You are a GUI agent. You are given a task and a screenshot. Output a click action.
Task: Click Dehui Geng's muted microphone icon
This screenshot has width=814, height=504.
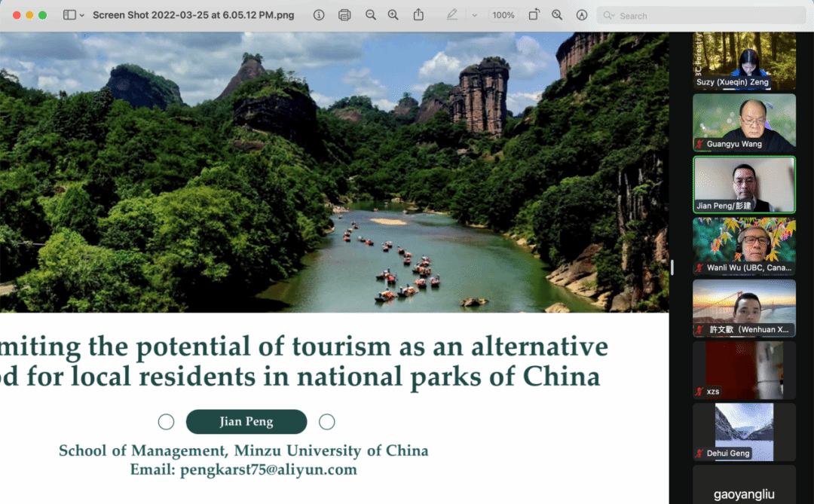(700, 454)
